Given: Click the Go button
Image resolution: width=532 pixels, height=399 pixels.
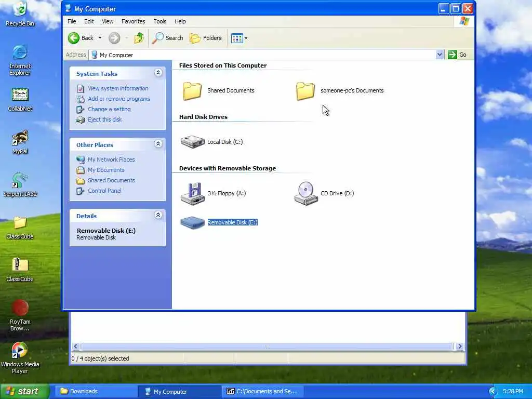Looking at the screenshot, I should click(457, 55).
